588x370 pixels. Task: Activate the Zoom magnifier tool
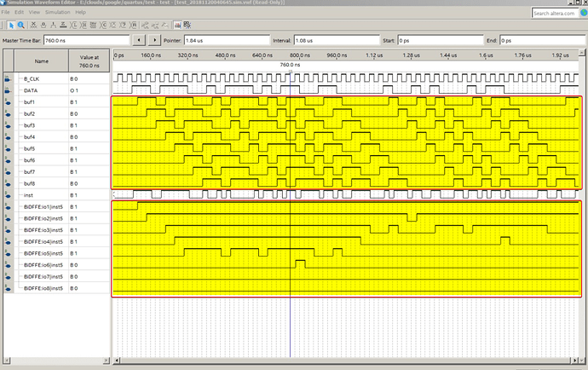pyautogui.click(x=20, y=25)
